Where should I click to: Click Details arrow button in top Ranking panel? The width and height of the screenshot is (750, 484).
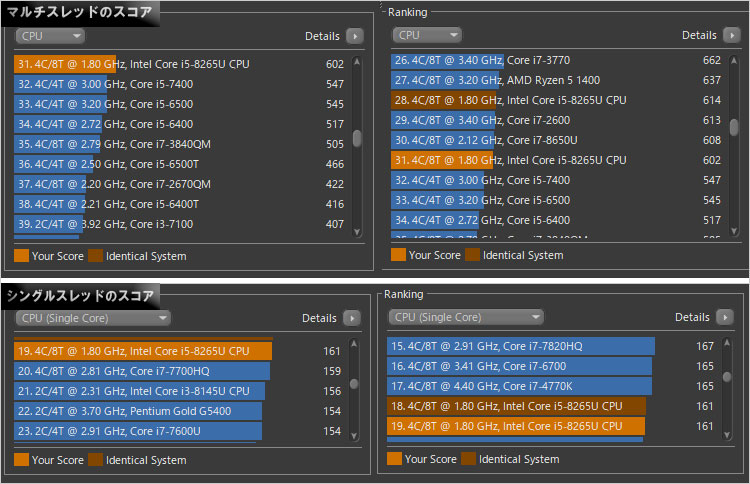tap(732, 35)
